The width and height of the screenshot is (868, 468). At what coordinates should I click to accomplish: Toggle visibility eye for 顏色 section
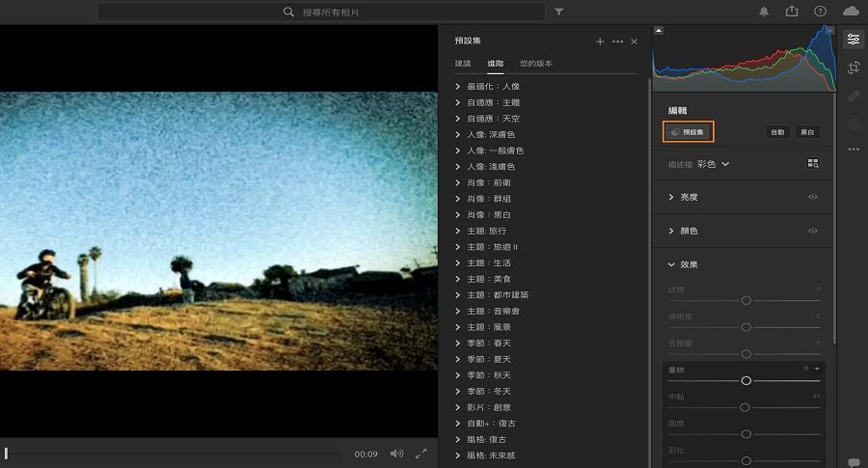coord(813,231)
